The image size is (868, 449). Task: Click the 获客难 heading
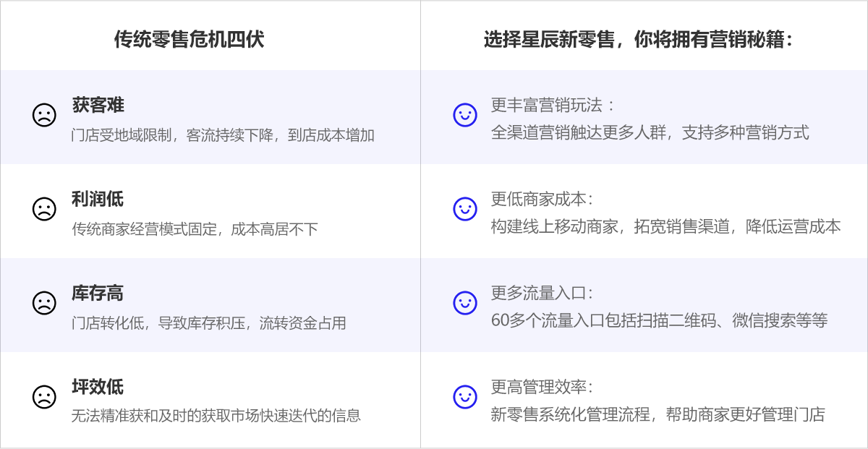coord(98,106)
